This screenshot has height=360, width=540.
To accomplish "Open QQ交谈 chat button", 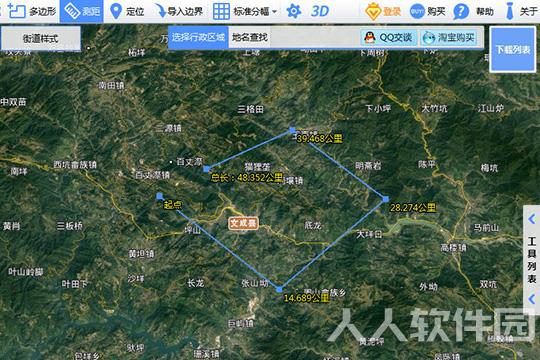I will 389,37.
